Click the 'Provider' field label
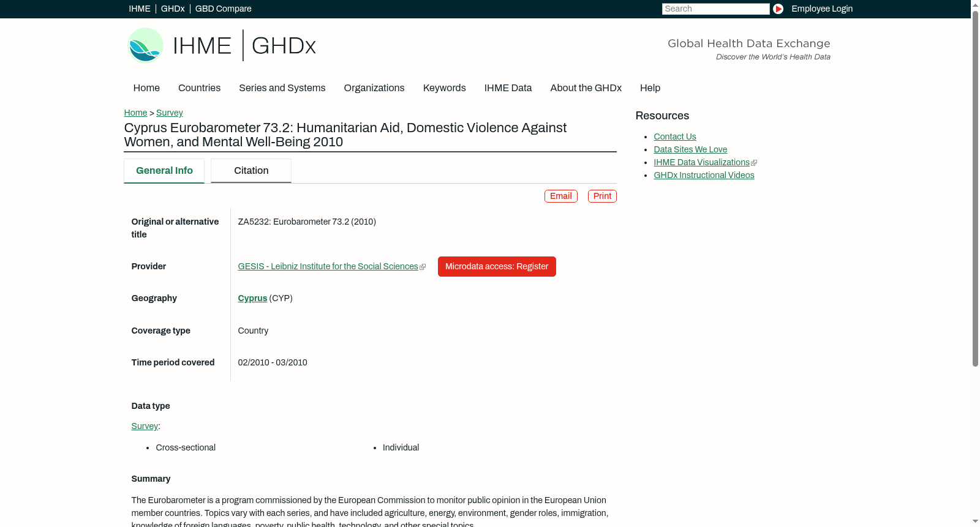 click(x=149, y=266)
